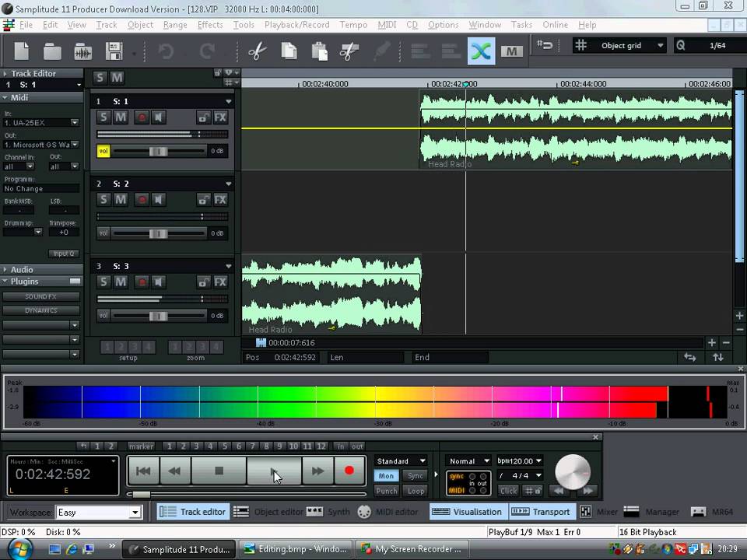Split objects with the scissors-and-line icon
This screenshot has width=747, height=560.
(349, 51)
